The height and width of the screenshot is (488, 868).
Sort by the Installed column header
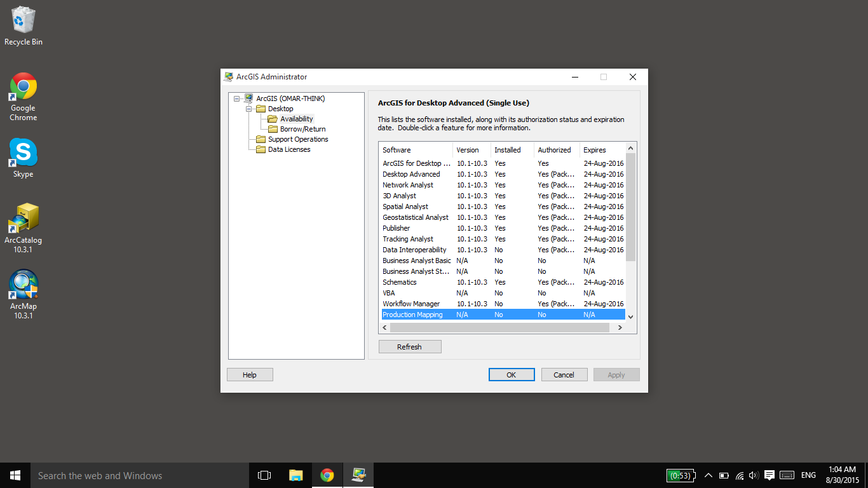pos(512,150)
